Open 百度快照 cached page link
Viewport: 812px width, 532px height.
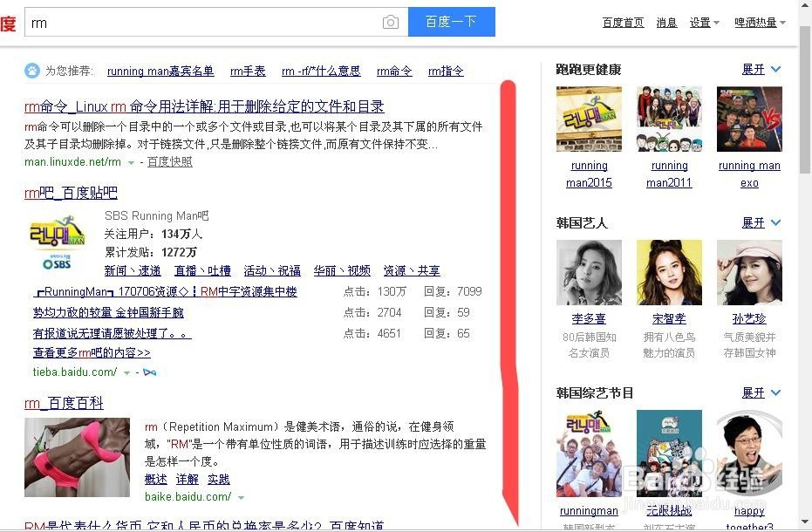click(170, 162)
